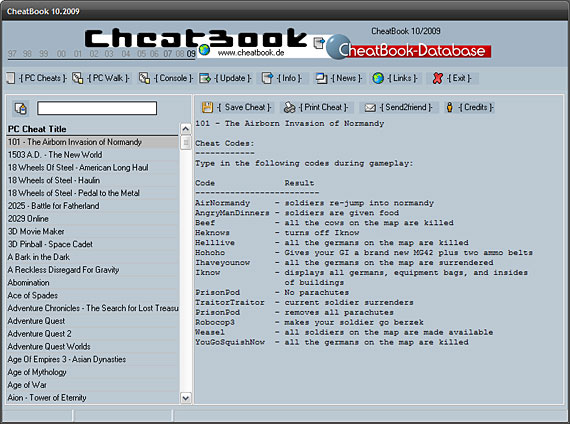Visit the www.cheatbook.de link

pyautogui.click(x=251, y=53)
